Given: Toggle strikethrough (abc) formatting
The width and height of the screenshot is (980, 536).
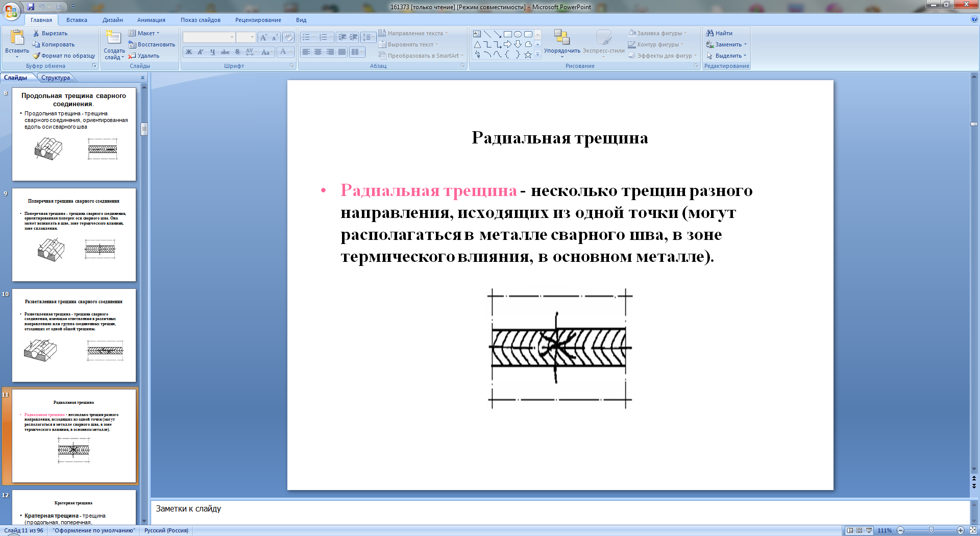Looking at the screenshot, I should pos(225,52).
